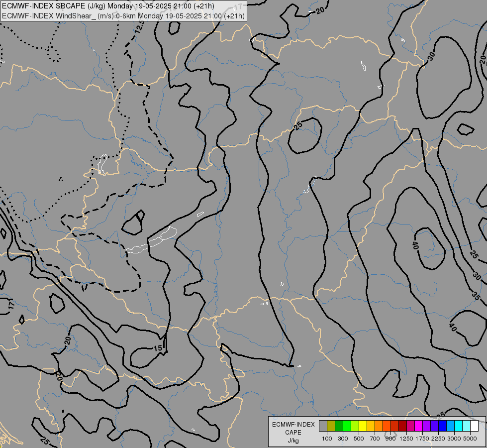Click the legend value label 3000
Image resolution: width=487 pixels, height=448 pixels.
(454, 439)
